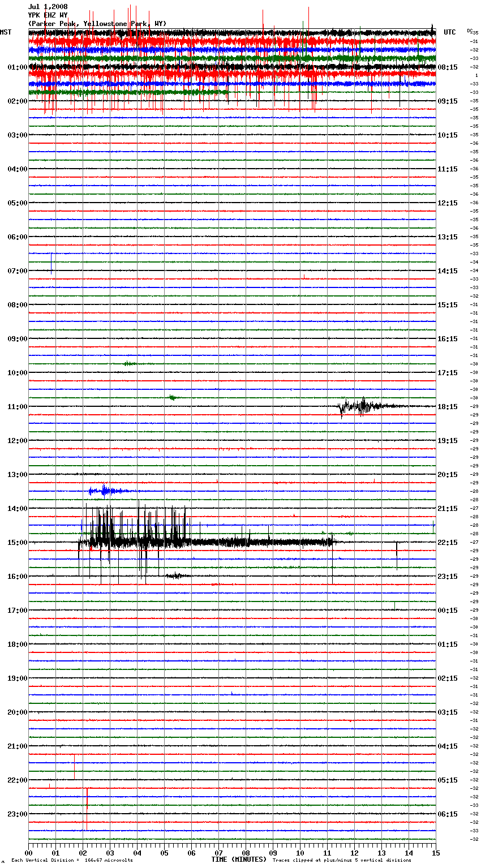Click the date header 'Jul 1,2008'
Image resolution: width=481 pixels, height=868 pixels.
point(48,7)
